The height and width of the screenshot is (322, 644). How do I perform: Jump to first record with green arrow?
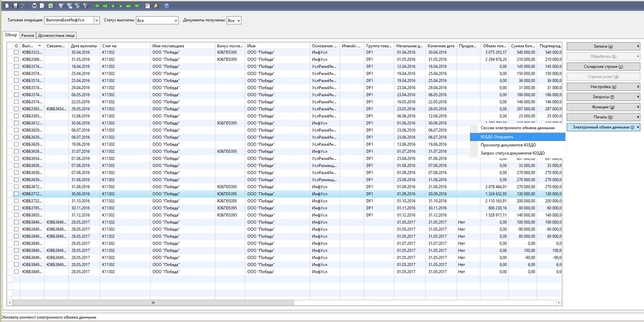[97, 6]
